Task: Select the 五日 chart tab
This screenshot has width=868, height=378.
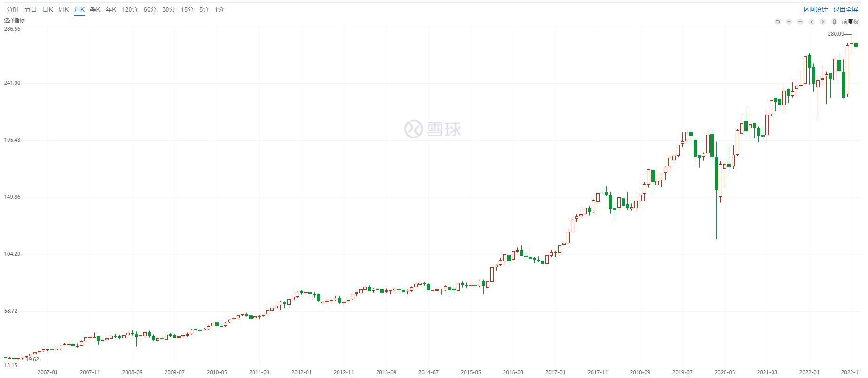Action: click(x=31, y=9)
